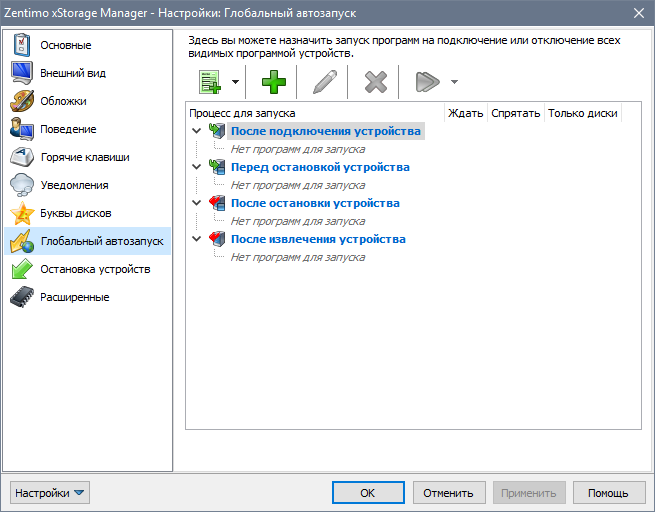Select the Поведение user icon
This screenshot has width=655, height=512.
[x=22, y=129]
